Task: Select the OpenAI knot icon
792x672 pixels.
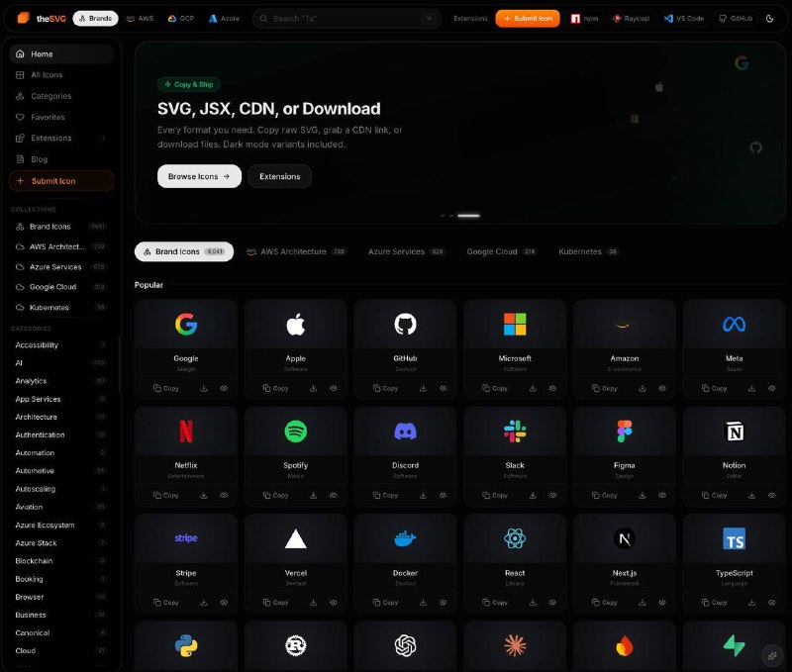Action: point(405,645)
